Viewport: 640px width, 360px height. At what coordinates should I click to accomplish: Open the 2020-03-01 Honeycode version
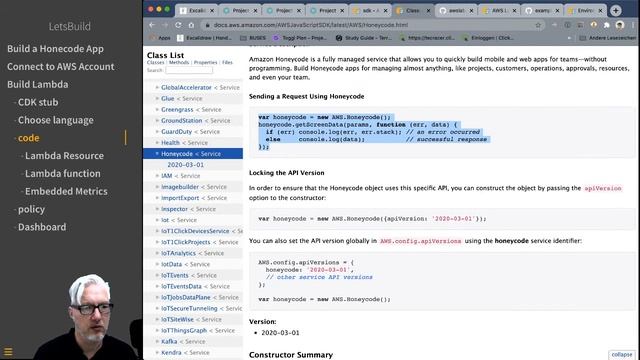(185, 164)
